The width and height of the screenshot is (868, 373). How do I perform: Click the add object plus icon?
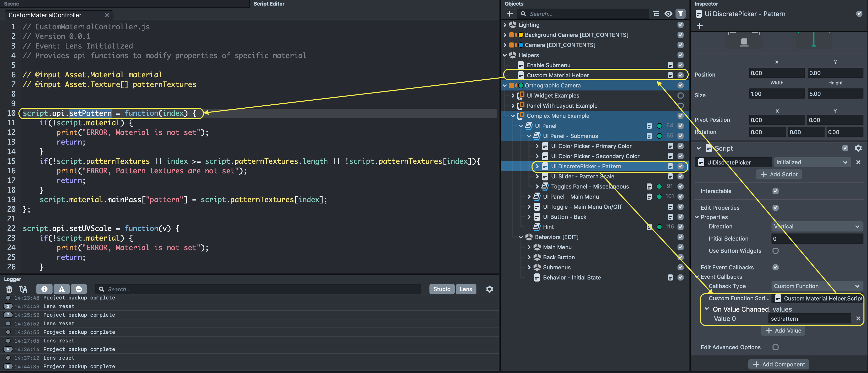click(510, 14)
